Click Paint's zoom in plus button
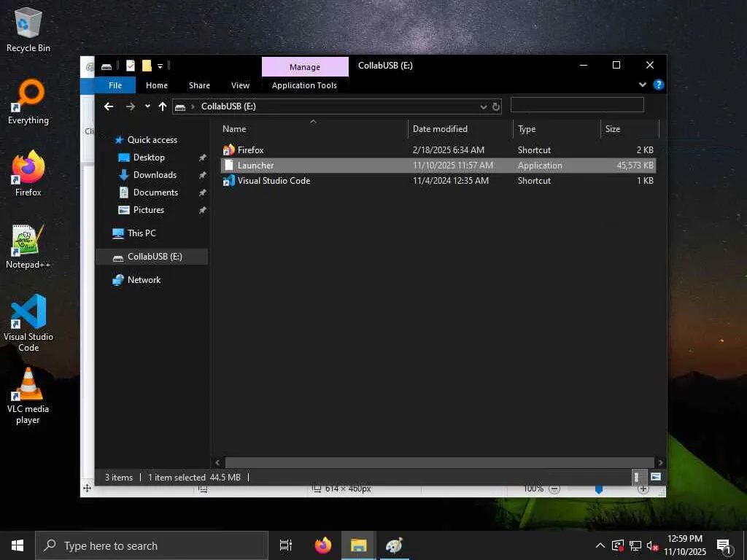 [x=643, y=489]
